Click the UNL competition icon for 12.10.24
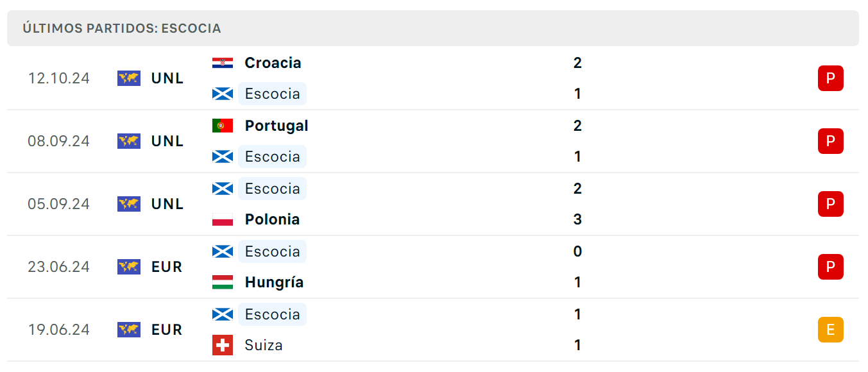This screenshot has width=868, height=372. 129,78
